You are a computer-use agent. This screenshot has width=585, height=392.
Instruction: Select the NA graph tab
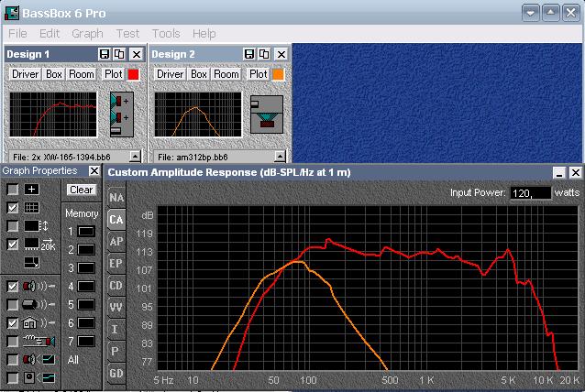(x=116, y=197)
